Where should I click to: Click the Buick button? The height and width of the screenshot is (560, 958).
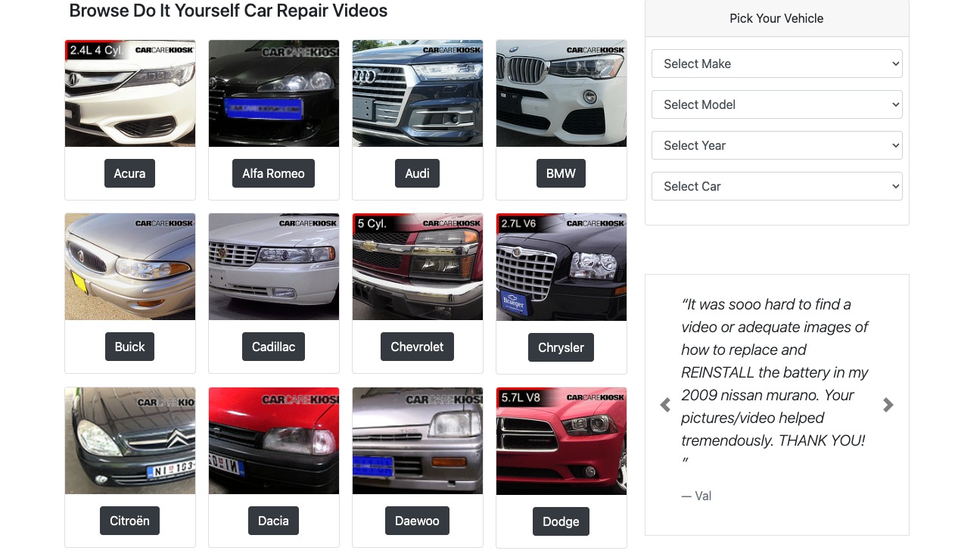point(129,347)
